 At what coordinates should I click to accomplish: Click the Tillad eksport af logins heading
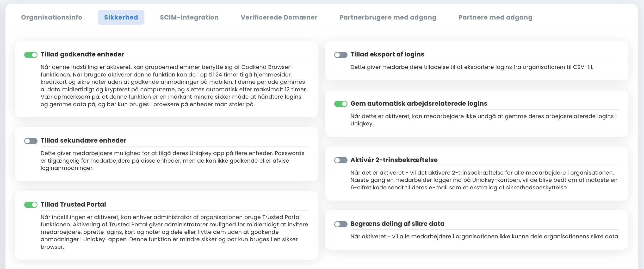387,54
